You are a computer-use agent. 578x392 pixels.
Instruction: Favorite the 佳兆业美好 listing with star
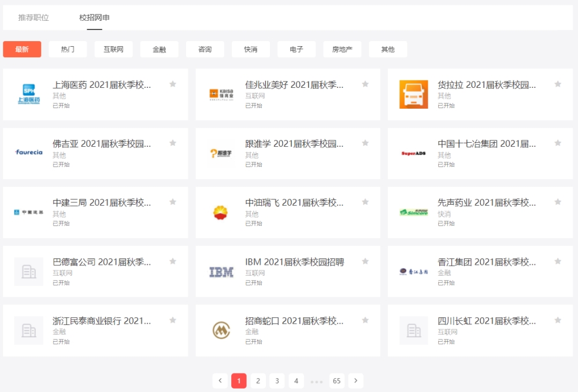click(365, 84)
